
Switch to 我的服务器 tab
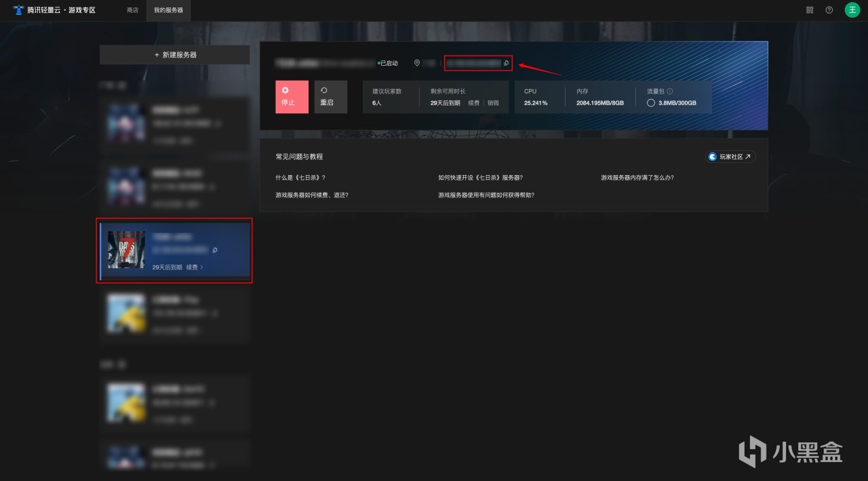click(169, 10)
